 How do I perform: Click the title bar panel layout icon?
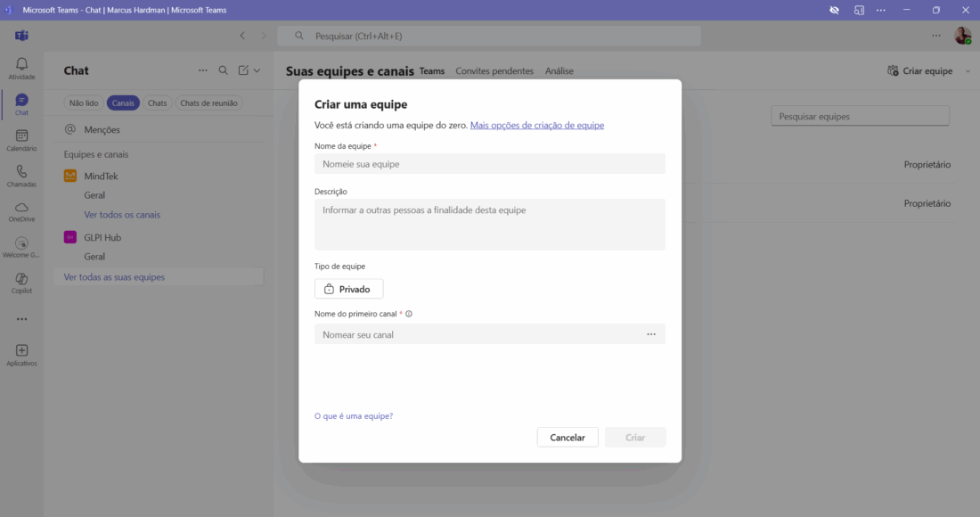click(859, 10)
